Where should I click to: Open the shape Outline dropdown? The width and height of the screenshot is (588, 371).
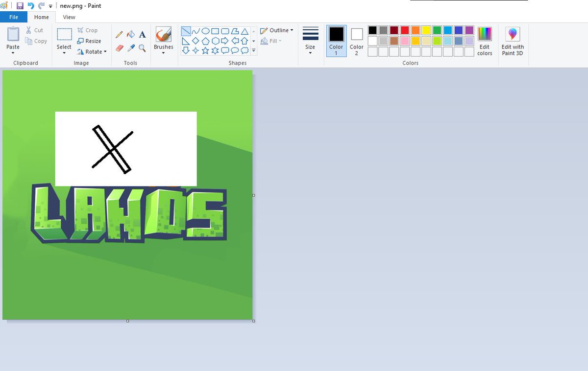pos(277,30)
